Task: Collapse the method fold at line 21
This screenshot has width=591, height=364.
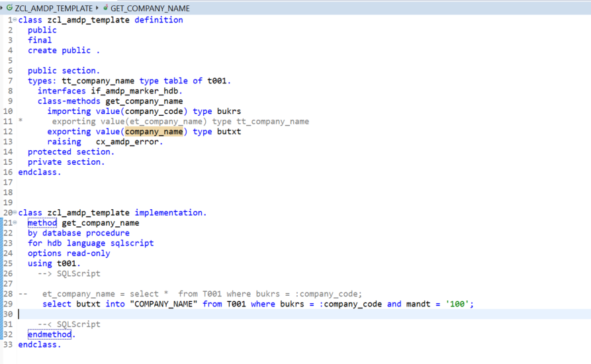Action: 15,222
